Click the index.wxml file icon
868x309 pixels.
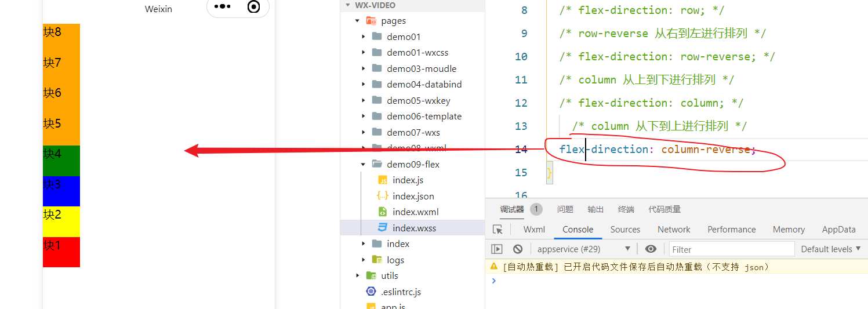pyautogui.click(x=383, y=212)
